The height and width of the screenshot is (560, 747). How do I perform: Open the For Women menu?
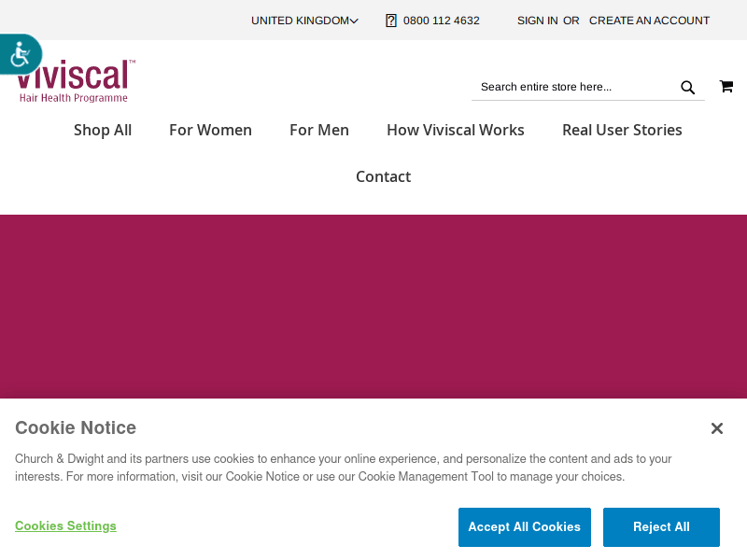(210, 130)
